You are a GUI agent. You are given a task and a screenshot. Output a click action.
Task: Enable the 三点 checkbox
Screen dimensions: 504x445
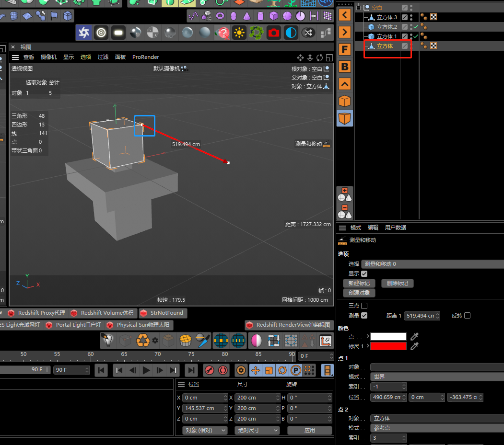click(364, 306)
